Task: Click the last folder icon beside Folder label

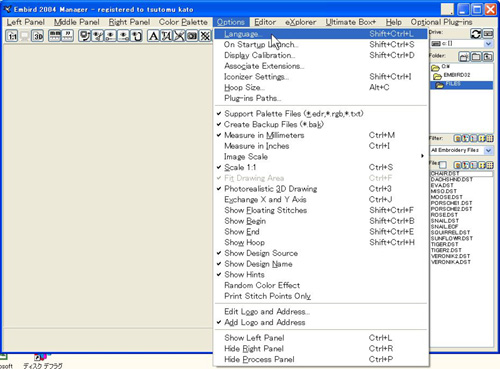Action: point(488,57)
